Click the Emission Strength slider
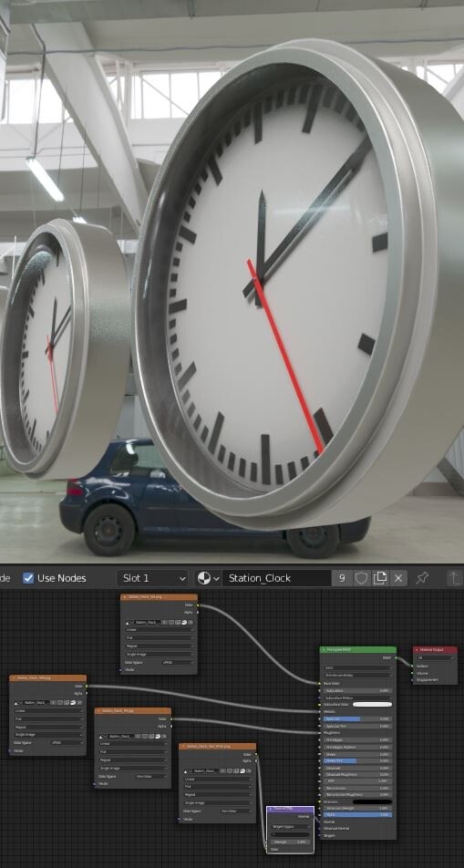Viewport: 464px width, 868px height. click(357, 808)
